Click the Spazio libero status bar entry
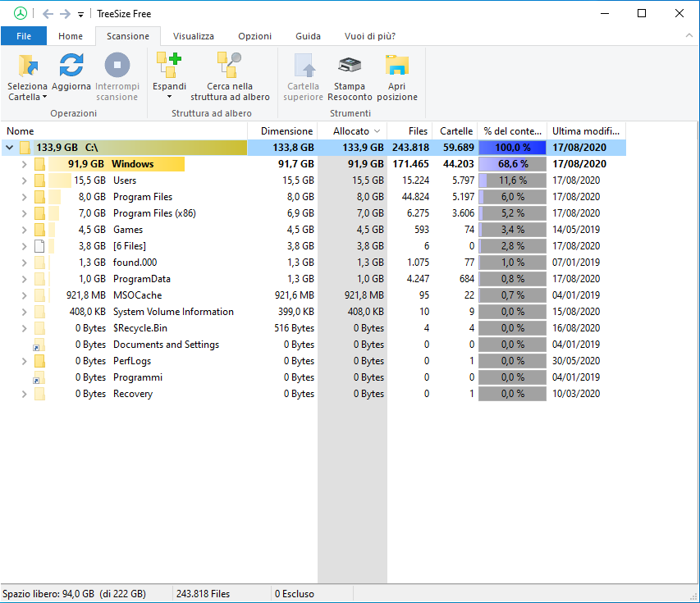Image resolution: width=700 pixels, height=603 pixels. click(x=74, y=594)
